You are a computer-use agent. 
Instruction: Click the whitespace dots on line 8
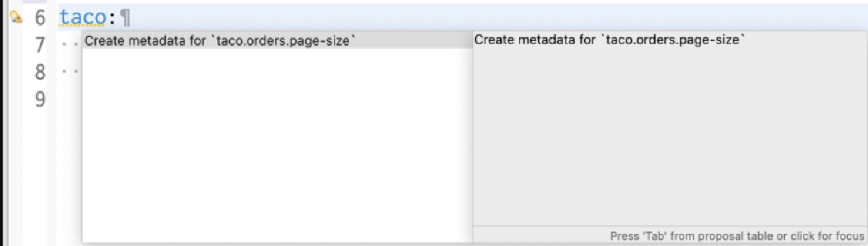coord(70,72)
